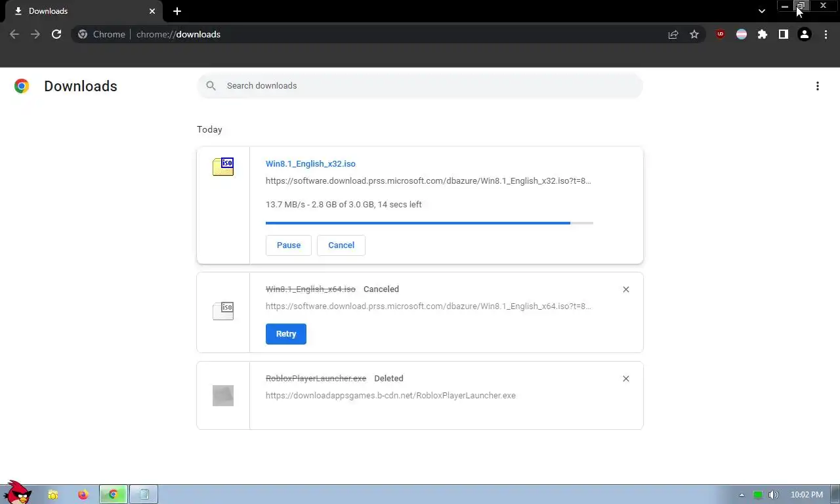Open the notepad taskbar button

(x=144, y=495)
